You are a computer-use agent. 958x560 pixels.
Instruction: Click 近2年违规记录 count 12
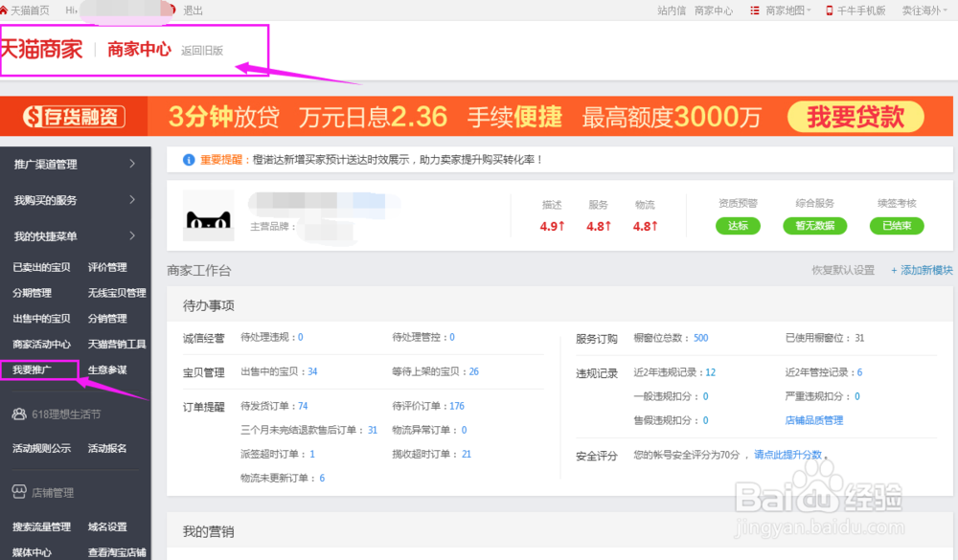point(711,372)
